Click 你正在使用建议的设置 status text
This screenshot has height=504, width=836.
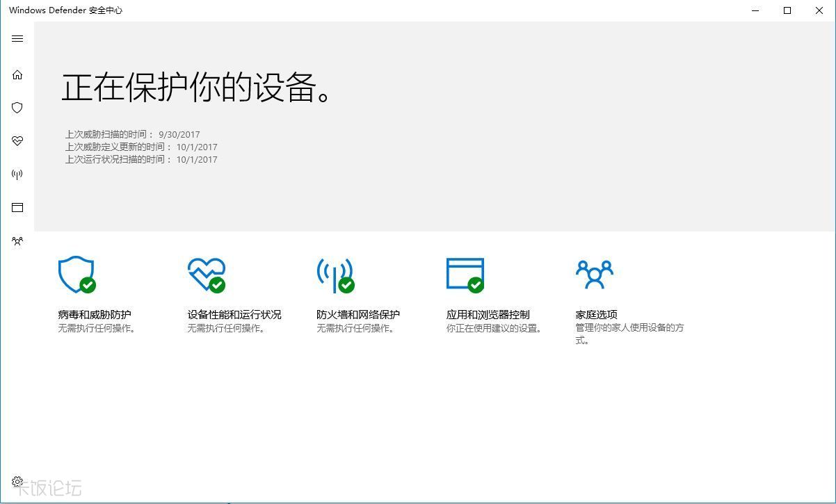(495, 328)
